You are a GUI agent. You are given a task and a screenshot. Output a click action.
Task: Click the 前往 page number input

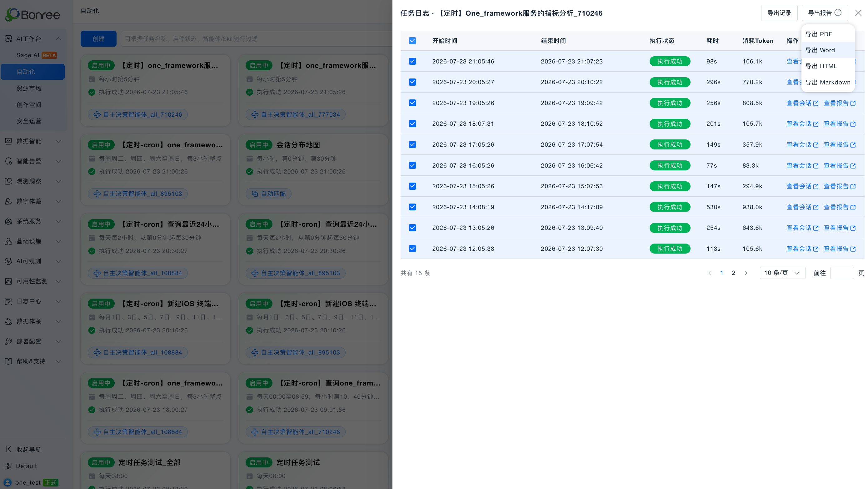[842, 273]
